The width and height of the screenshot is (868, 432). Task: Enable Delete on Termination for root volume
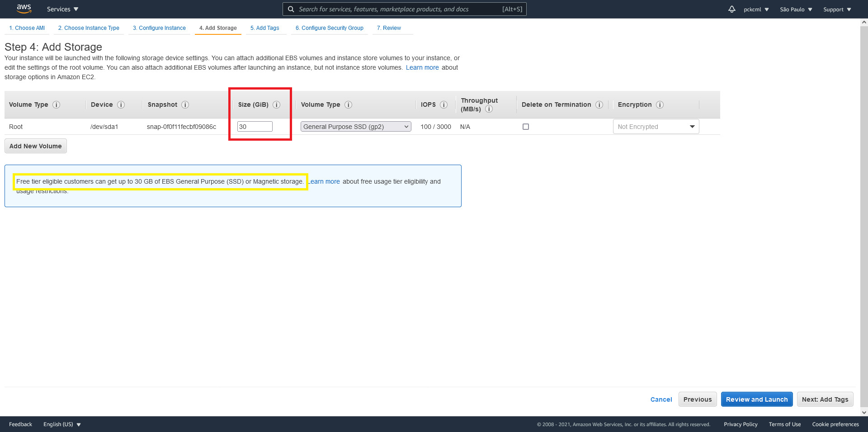click(x=525, y=127)
